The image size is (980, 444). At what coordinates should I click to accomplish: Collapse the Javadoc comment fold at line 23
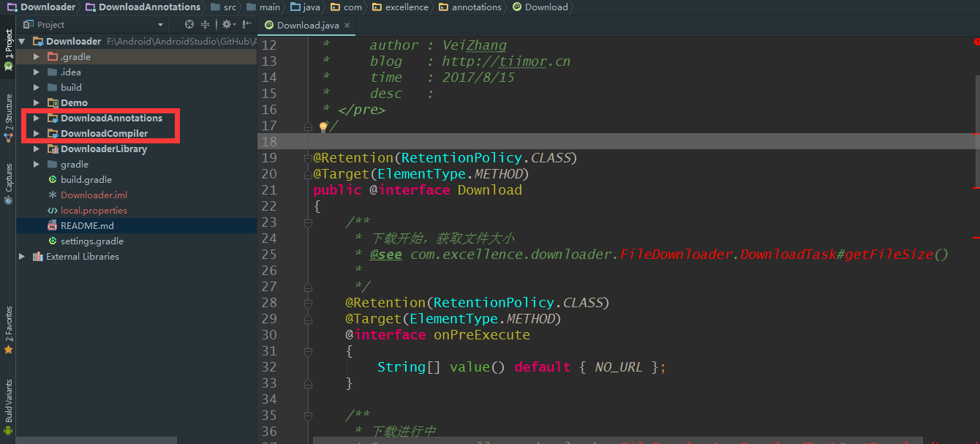pyautogui.click(x=308, y=222)
